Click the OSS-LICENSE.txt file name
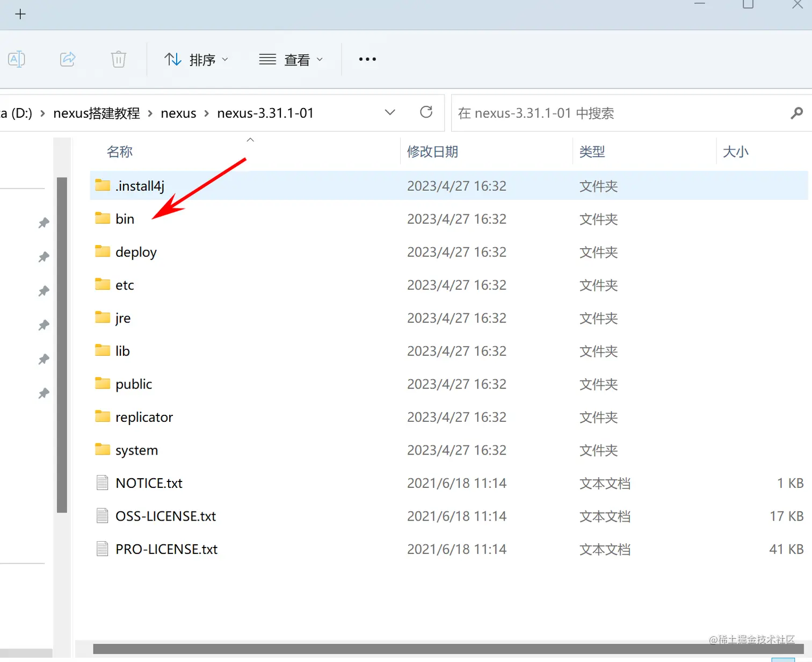This screenshot has width=812, height=662. [x=165, y=516]
